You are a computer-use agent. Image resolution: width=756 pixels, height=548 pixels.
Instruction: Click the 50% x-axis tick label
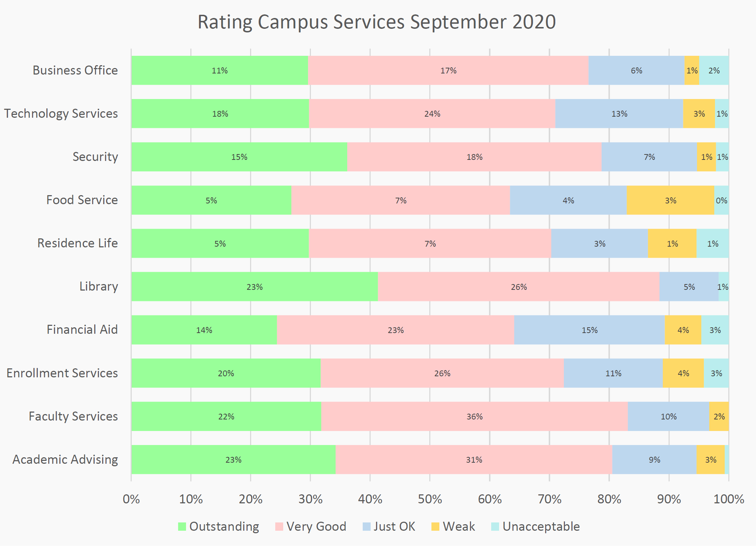coord(430,499)
